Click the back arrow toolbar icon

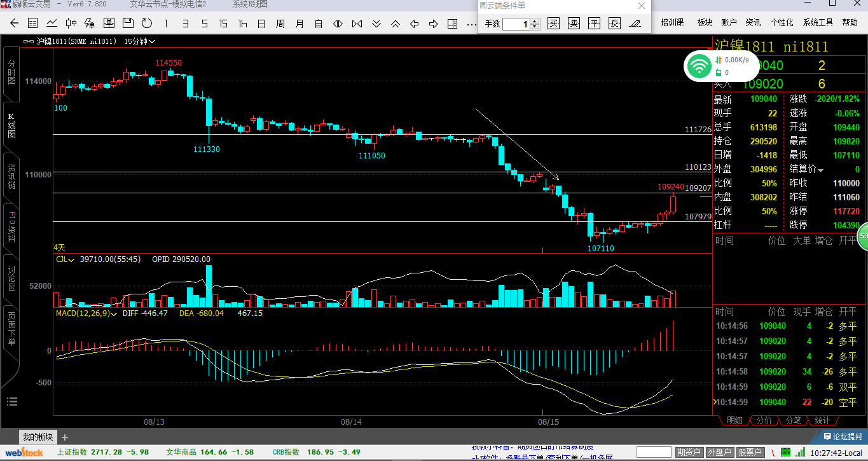click(14, 24)
